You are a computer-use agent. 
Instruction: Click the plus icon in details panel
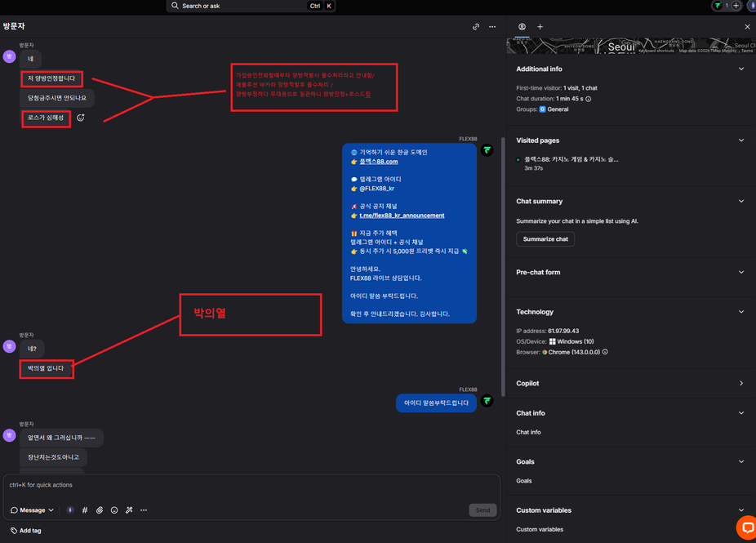click(x=540, y=27)
